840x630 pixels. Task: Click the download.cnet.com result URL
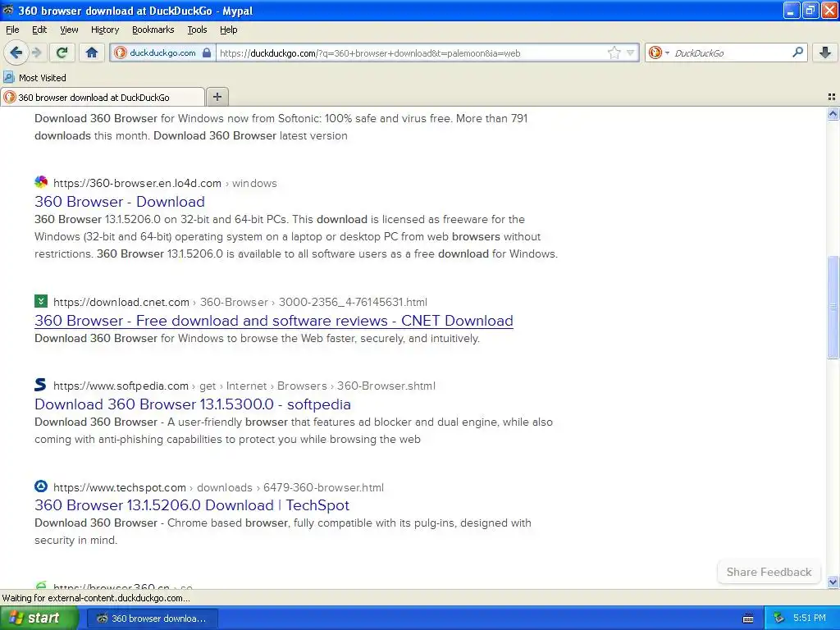(240, 302)
